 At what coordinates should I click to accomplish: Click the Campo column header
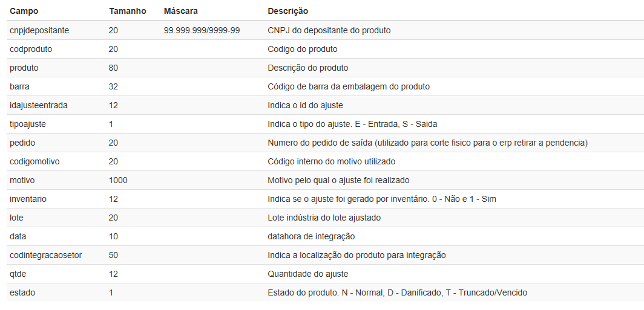pyautogui.click(x=24, y=11)
